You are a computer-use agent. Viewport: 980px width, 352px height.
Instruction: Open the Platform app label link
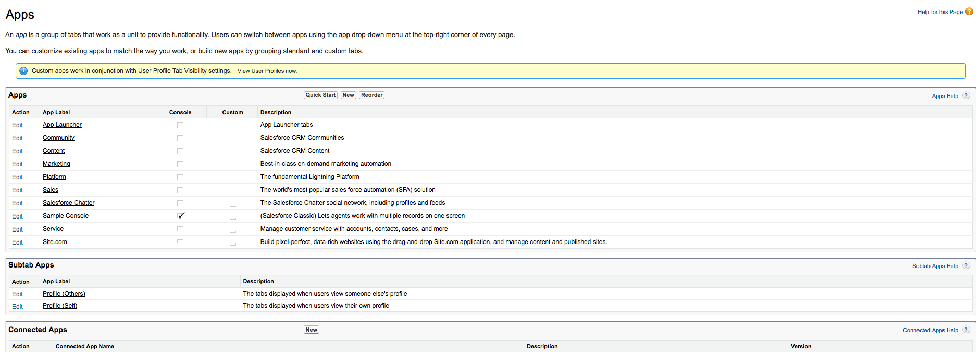coord(54,177)
